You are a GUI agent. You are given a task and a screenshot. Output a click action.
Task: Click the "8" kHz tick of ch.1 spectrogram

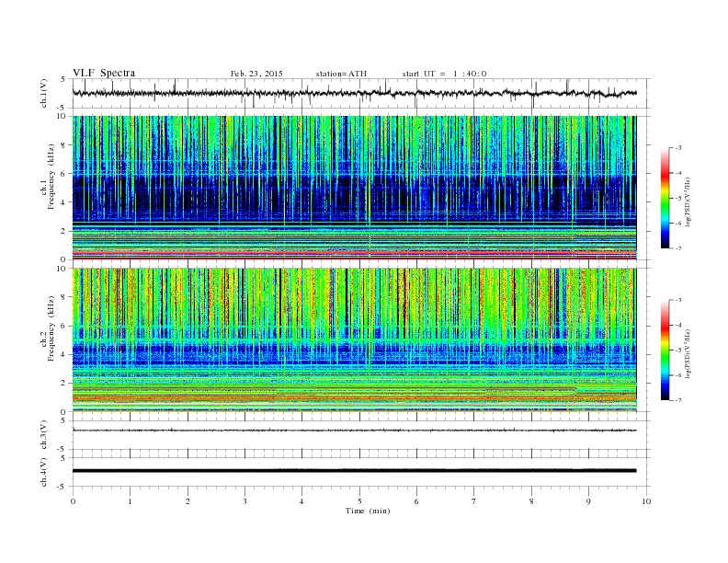[63, 145]
